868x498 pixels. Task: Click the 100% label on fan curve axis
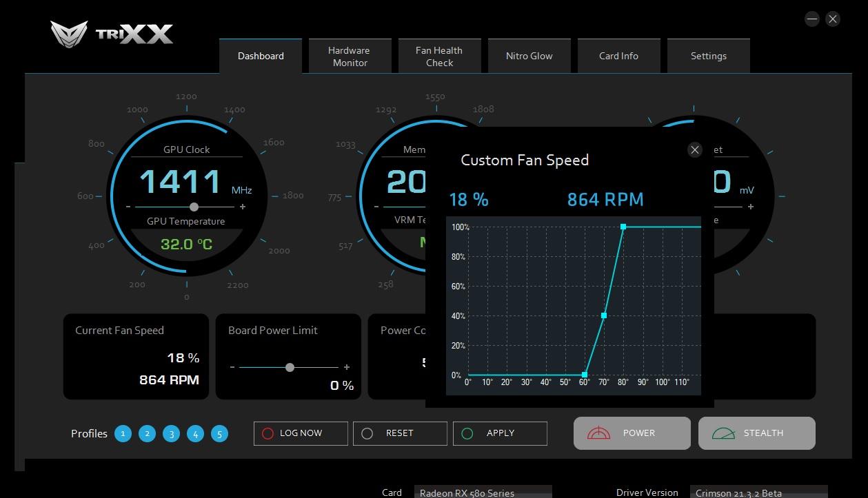[x=461, y=227]
